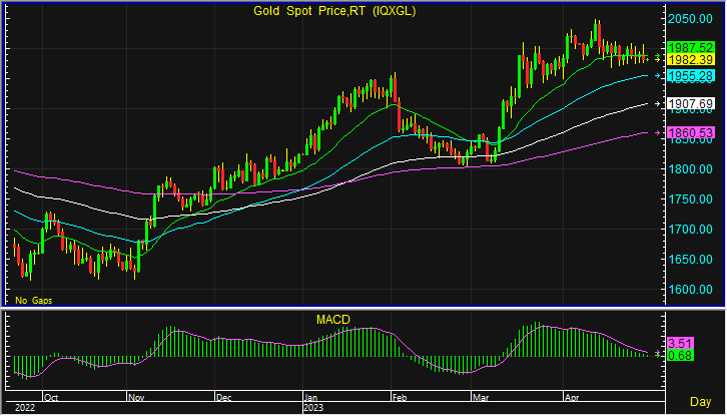Select the white 1907.69 moving average tag
Screen dimensions: 727x416
pos(692,103)
